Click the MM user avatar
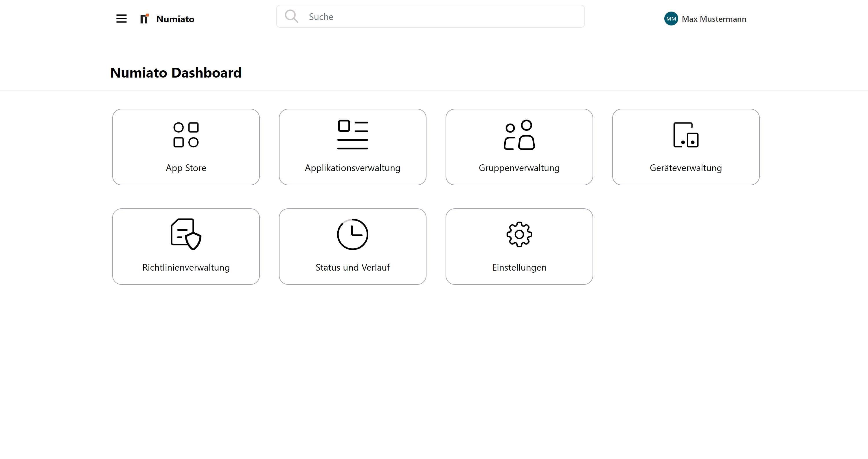This screenshot has width=868, height=459. click(671, 19)
